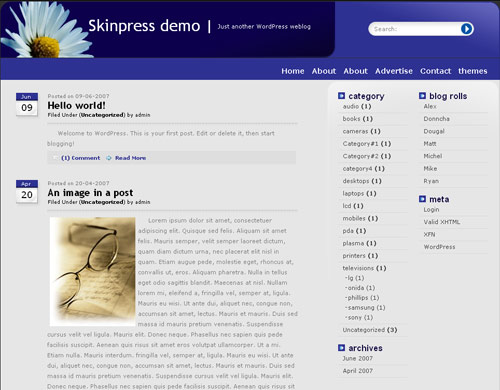
Task: Go to the Contact page
Action: [435, 71]
